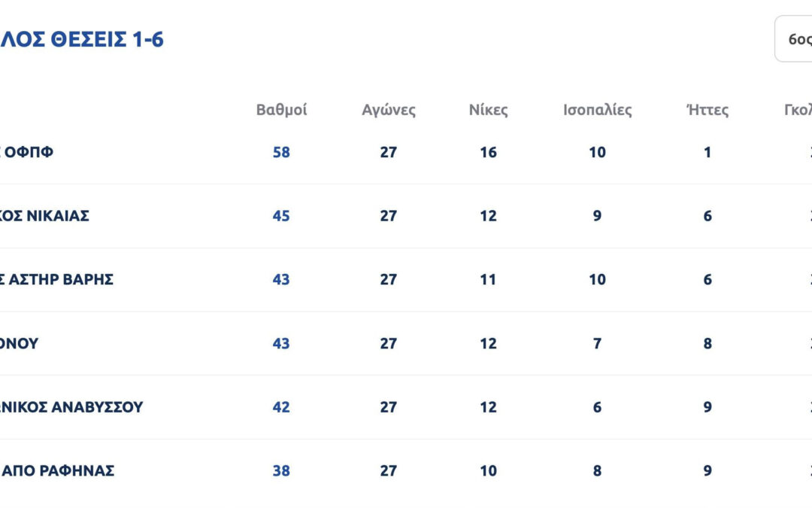Select the 42 points value

click(281, 407)
